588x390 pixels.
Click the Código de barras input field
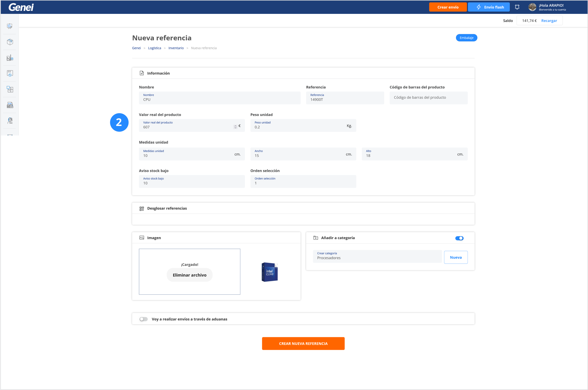point(428,98)
